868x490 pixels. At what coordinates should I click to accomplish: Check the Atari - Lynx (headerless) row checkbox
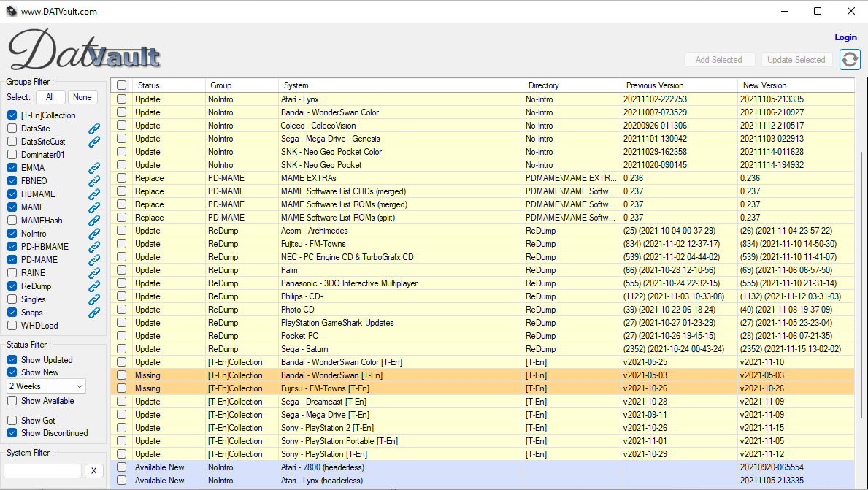pyautogui.click(x=122, y=481)
